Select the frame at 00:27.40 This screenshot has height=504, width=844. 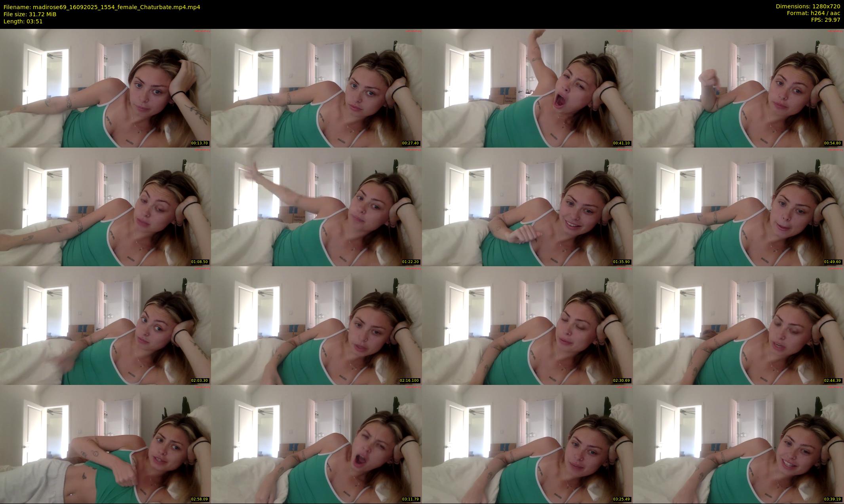316,88
